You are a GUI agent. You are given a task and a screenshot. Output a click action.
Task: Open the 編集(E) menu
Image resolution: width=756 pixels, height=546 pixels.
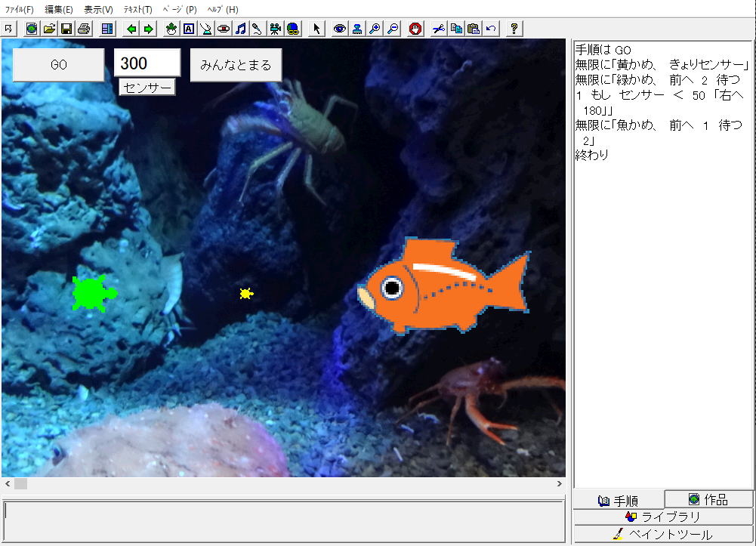[x=59, y=10]
